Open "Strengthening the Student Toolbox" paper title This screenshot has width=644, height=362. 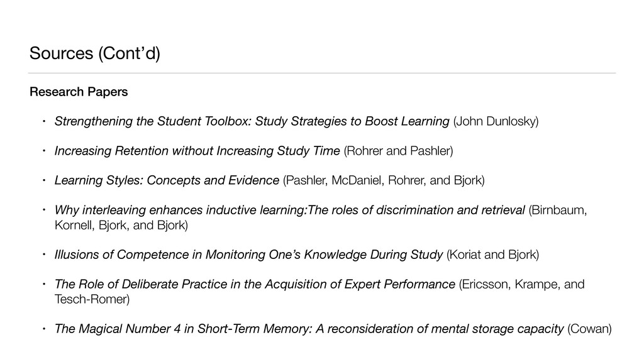click(x=252, y=121)
